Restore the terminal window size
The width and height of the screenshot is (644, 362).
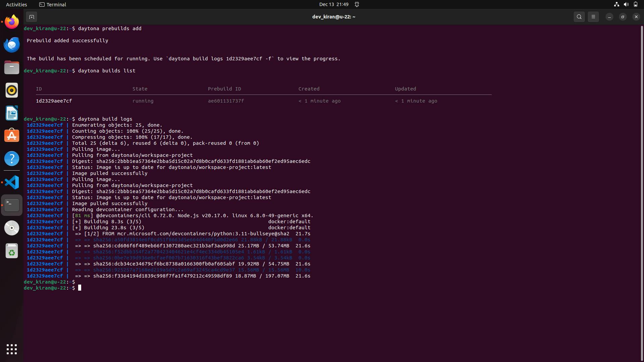(x=623, y=17)
